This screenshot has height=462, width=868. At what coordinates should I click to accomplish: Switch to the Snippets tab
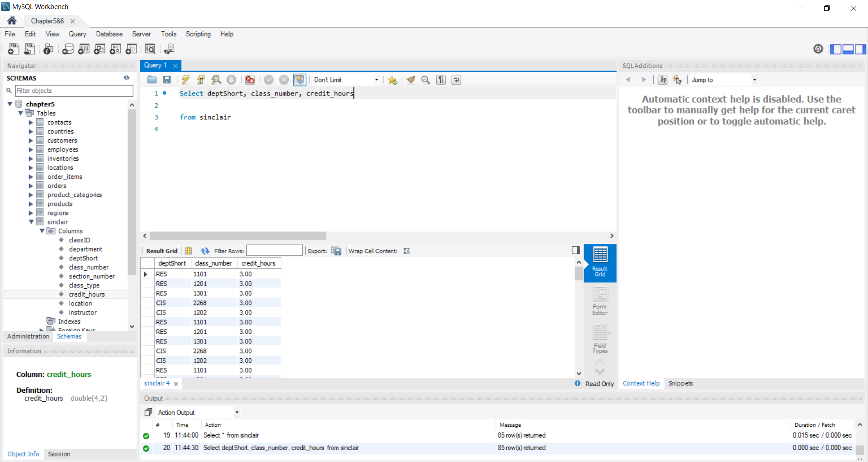[x=680, y=383]
